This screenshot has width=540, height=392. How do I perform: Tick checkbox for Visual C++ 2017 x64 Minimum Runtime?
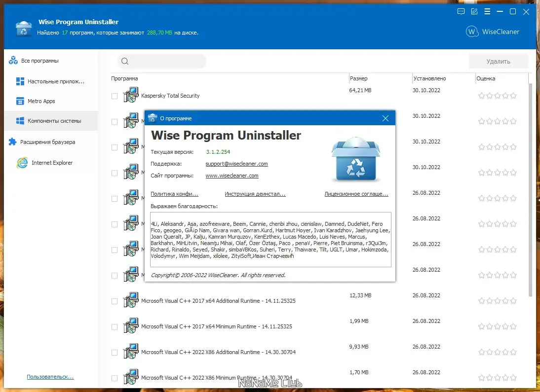point(115,327)
